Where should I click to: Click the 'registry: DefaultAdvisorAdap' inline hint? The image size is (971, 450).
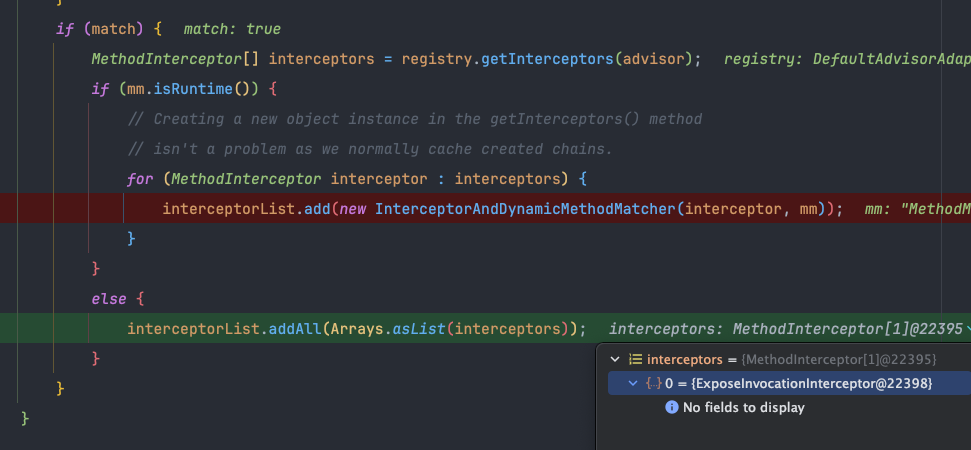click(x=847, y=59)
